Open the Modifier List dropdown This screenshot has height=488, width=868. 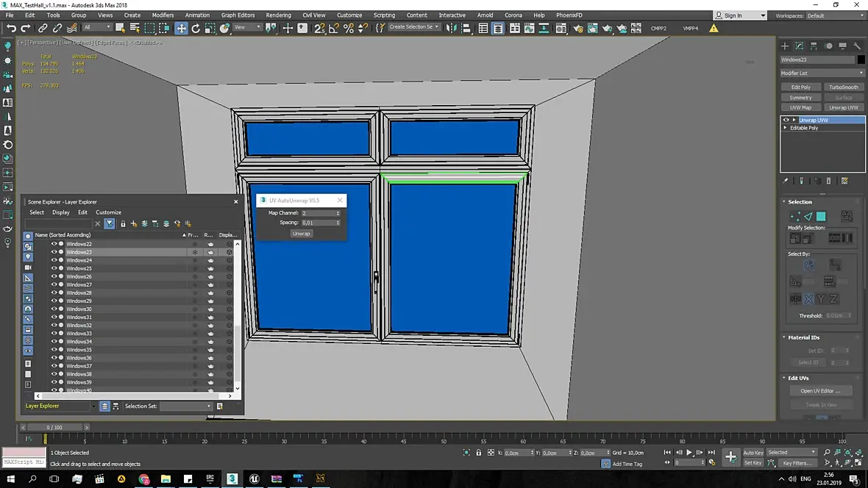click(822, 73)
